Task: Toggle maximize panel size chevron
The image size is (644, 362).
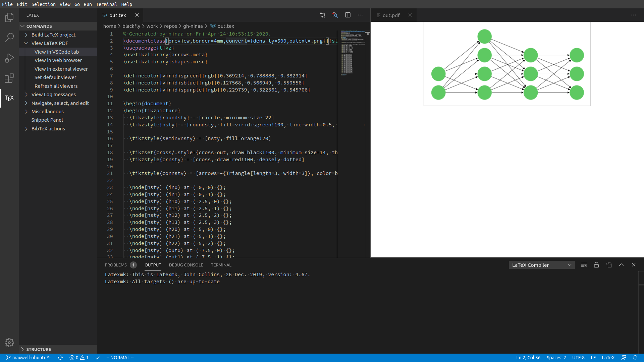Action: click(x=621, y=265)
